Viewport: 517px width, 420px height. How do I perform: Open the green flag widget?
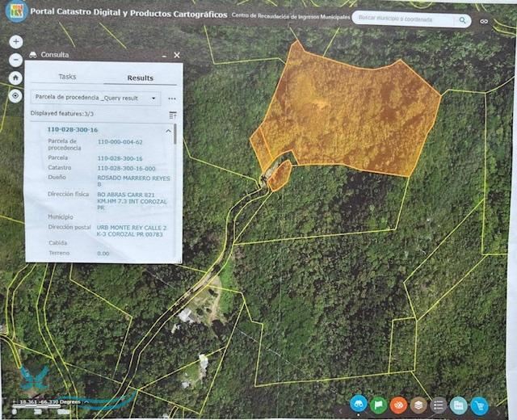click(x=379, y=405)
